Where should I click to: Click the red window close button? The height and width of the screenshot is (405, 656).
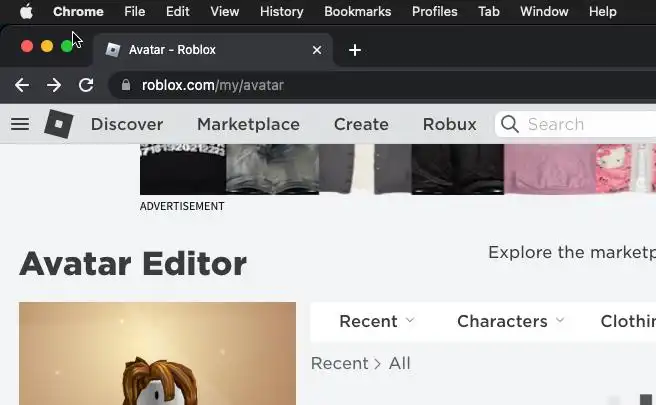pyautogui.click(x=27, y=46)
